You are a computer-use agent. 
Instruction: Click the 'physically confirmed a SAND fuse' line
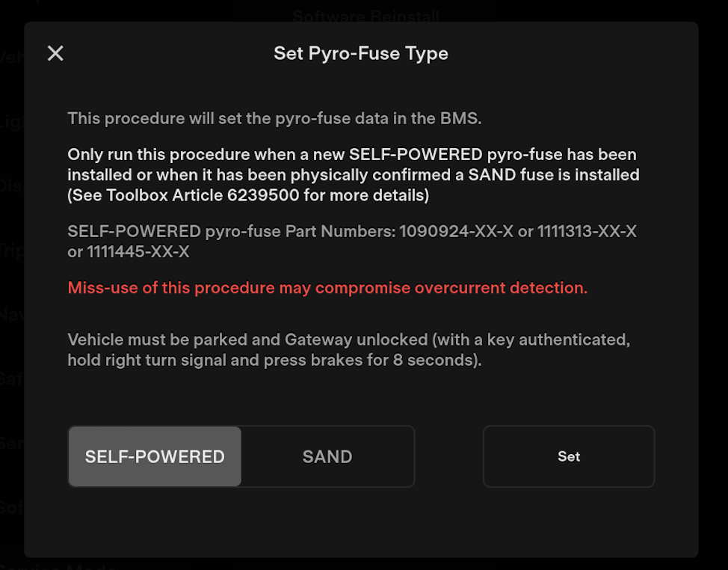(x=353, y=175)
